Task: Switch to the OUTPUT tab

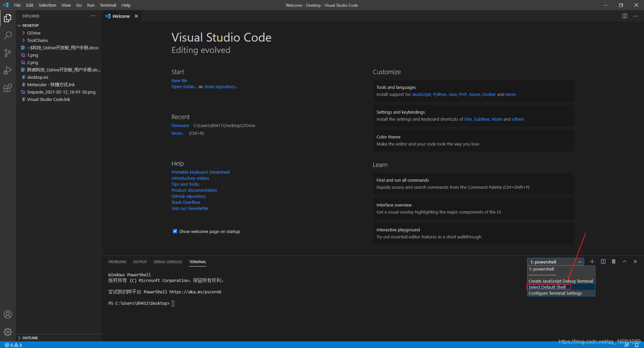Action: coord(140,262)
